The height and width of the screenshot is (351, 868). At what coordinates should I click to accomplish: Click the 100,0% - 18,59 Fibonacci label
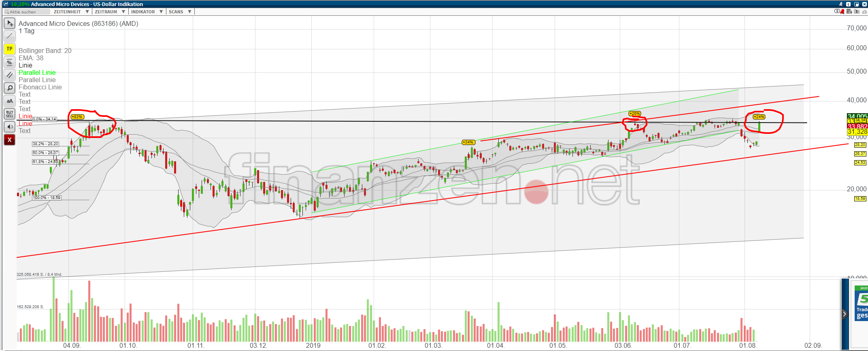[x=47, y=198]
